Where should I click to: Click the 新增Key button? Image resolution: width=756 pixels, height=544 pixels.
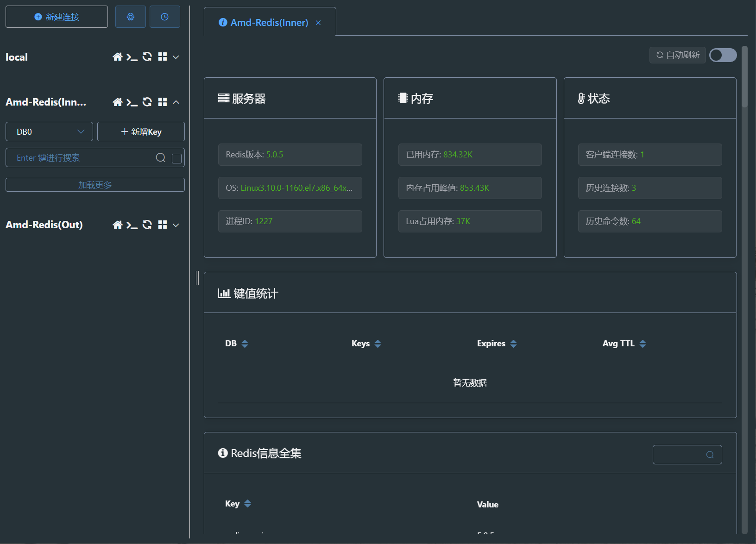[x=141, y=131]
